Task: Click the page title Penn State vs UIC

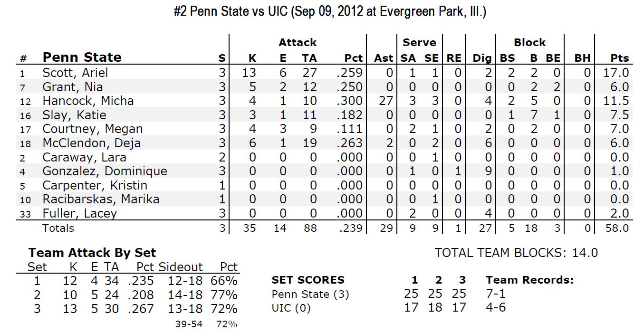Action: 330,11
